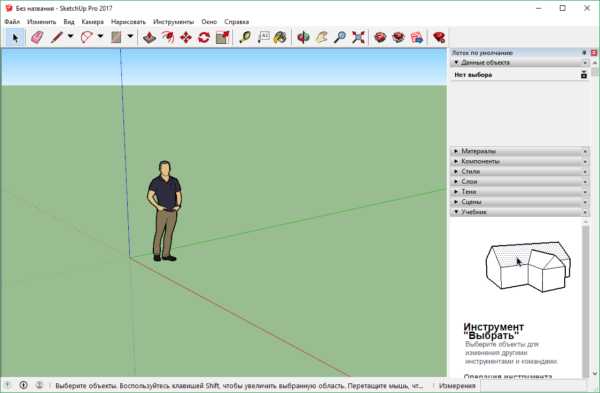Screen dimensions: 600x393
Task: Open the Камера menu
Action: pyautogui.click(x=93, y=22)
